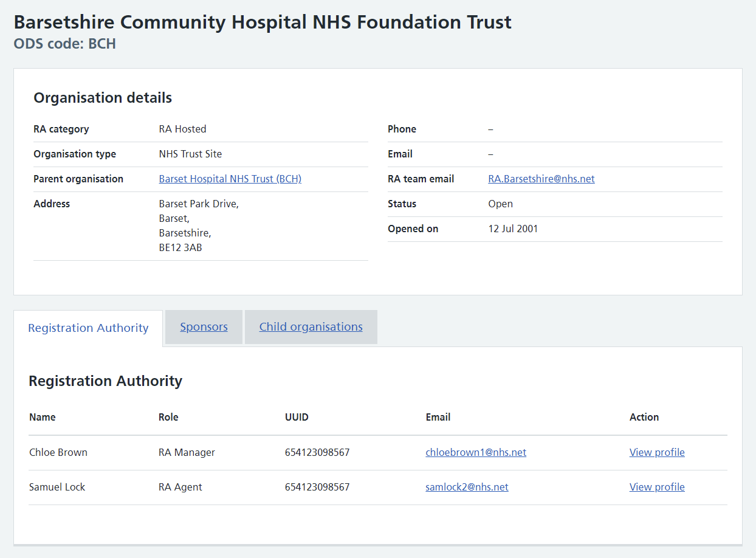Click the Email column header in table
Viewport: 756px width, 558px height.
click(438, 417)
